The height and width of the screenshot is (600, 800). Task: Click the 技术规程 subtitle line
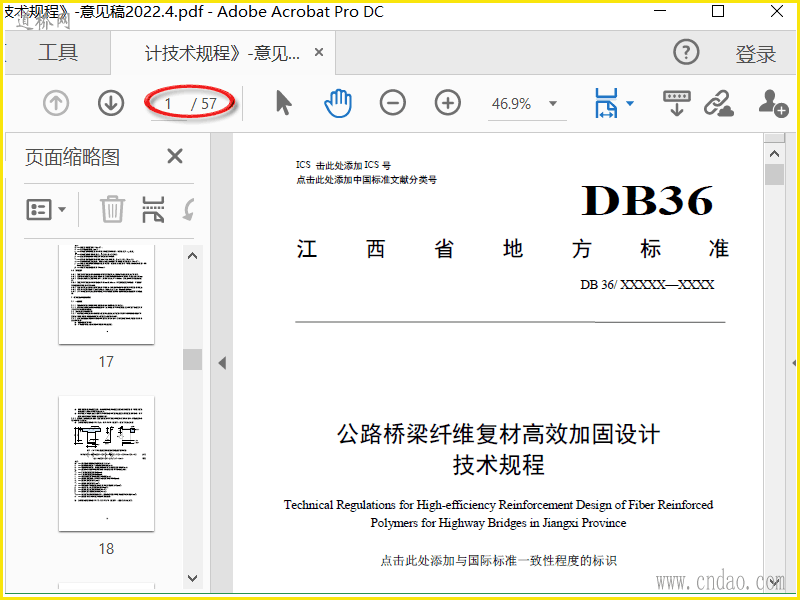click(x=498, y=465)
